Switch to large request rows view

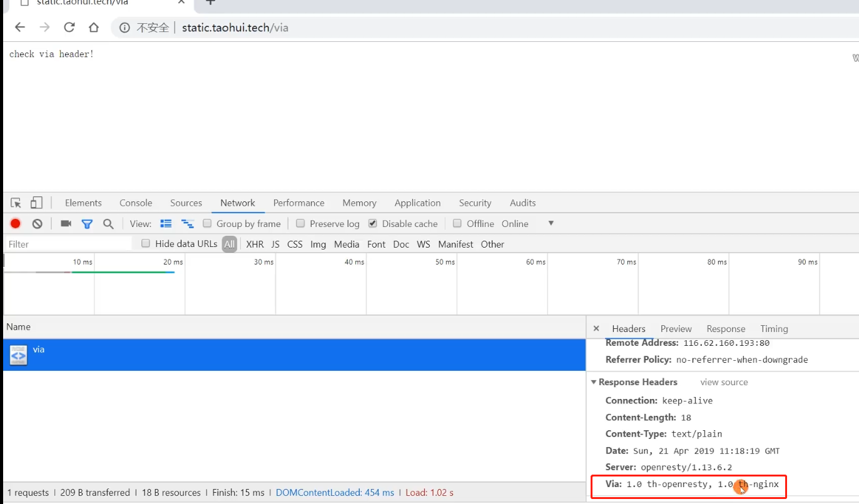tap(166, 223)
